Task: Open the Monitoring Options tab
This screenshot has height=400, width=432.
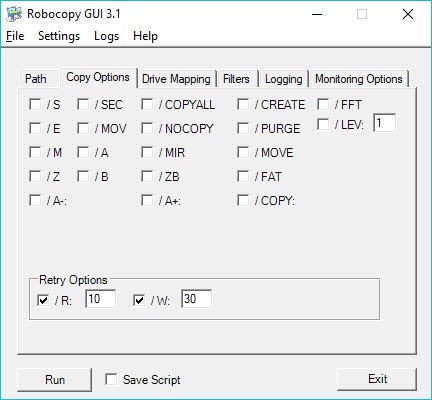Action: point(359,79)
